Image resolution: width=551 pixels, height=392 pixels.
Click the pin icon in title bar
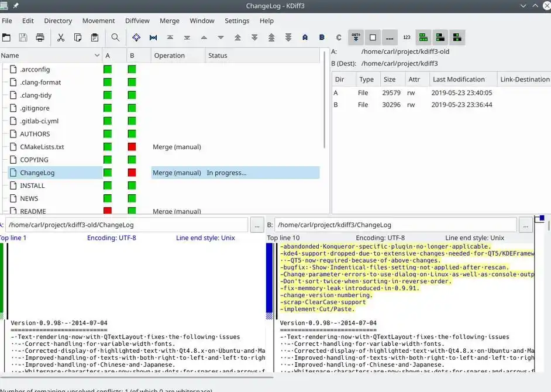click(x=16, y=6)
